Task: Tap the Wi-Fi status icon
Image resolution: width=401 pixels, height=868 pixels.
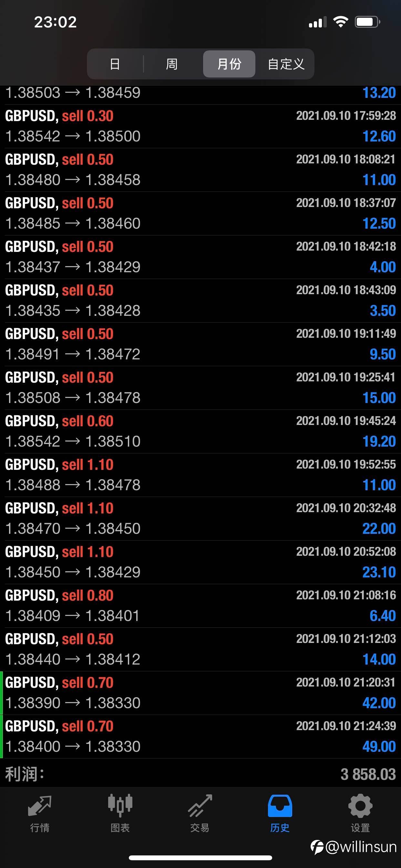Action: [x=341, y=22]
